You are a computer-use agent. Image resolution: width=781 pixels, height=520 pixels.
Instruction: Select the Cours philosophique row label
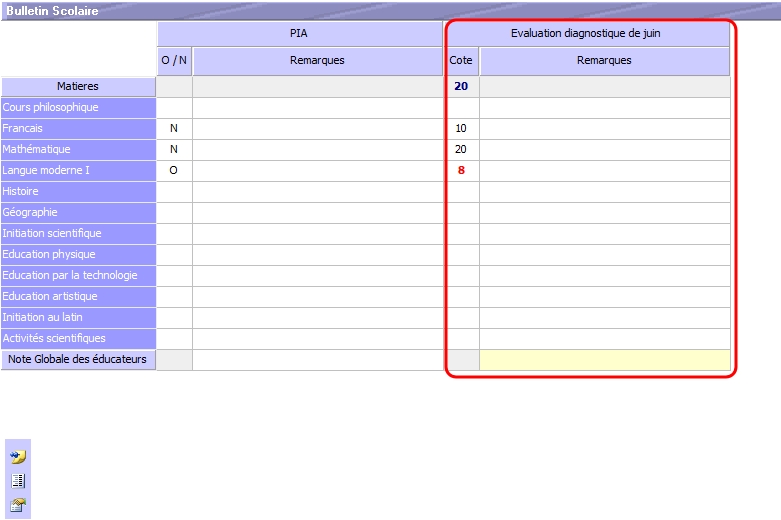78,108
